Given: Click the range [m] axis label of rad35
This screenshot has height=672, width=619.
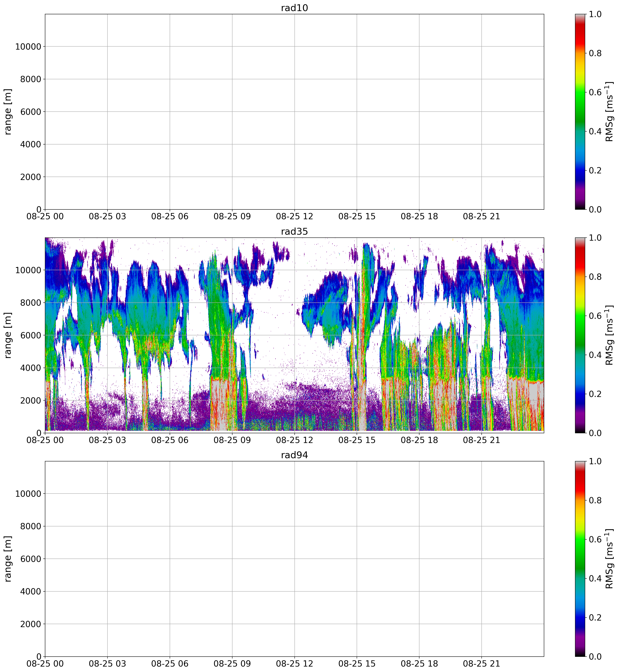Looking at the screenshot, I should [x=8, y=336].
